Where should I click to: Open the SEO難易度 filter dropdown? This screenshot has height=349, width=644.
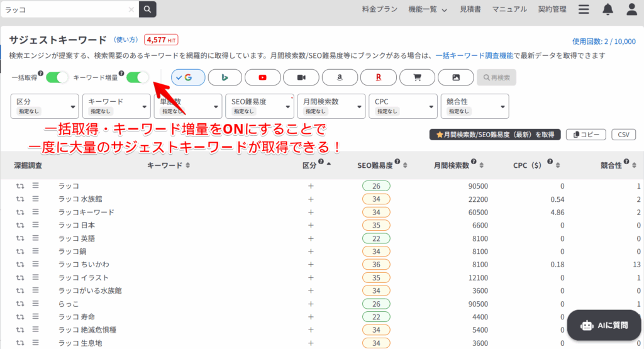pos(258,106)
